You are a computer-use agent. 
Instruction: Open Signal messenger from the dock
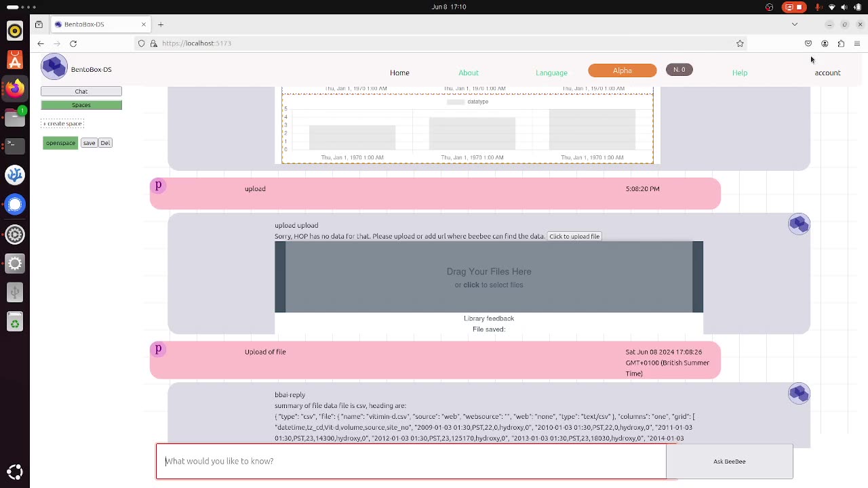pyautogui.click(x=15, y=204)
